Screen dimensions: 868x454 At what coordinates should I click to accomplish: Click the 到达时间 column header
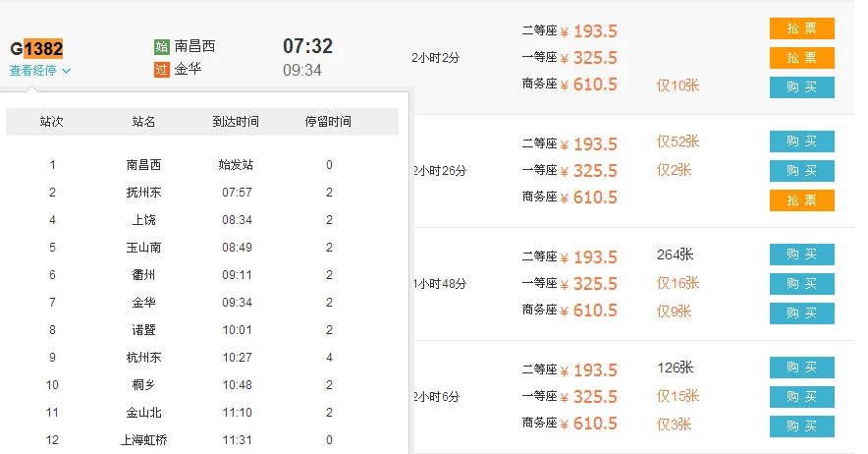[236, 122]
